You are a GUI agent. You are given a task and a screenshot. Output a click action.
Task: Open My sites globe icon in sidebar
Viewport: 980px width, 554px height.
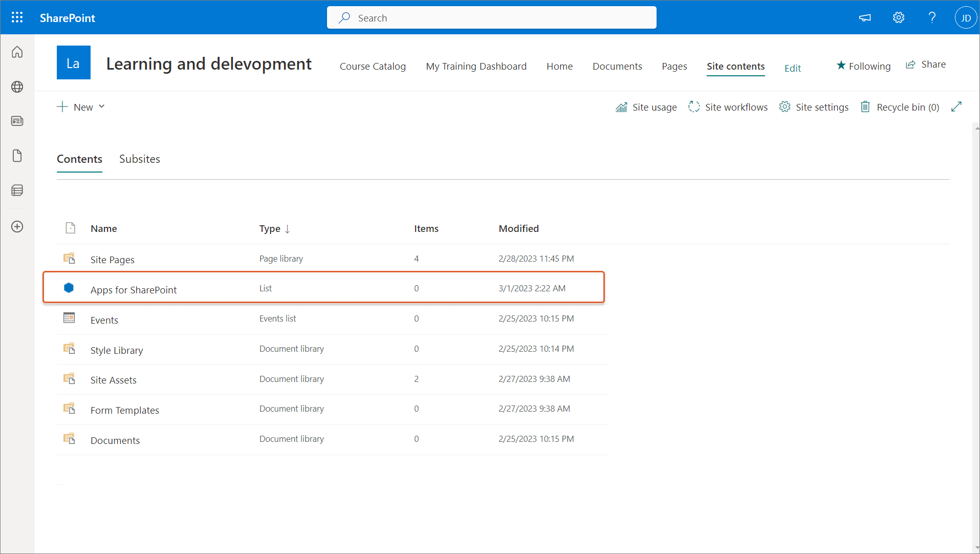click(x=17, y=87)
